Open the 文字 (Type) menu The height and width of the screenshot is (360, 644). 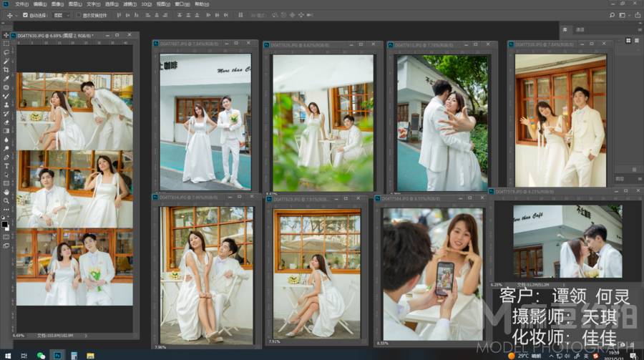(x=93, y=4)
